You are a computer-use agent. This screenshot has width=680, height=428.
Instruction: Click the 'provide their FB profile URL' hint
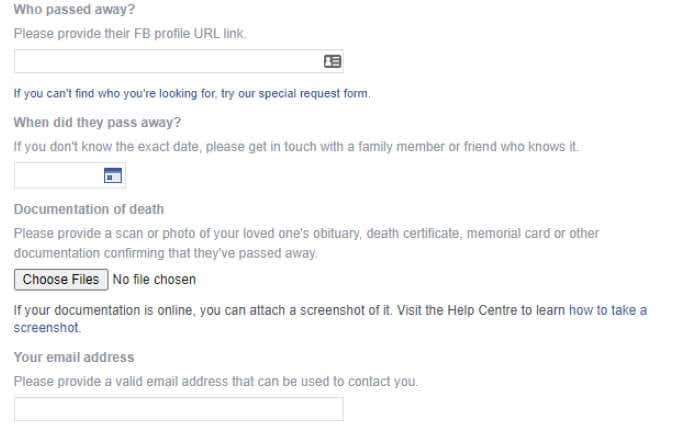tap(130, 33)
